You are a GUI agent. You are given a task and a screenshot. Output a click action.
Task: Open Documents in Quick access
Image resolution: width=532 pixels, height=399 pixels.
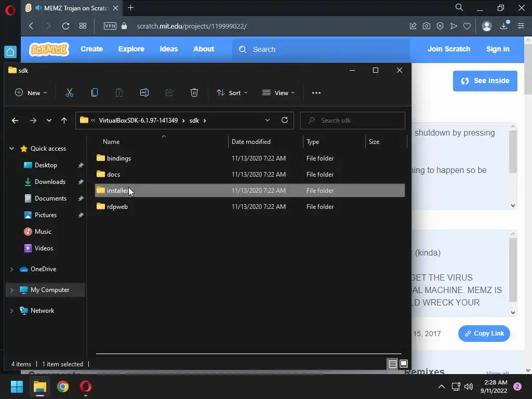(50, 198)
